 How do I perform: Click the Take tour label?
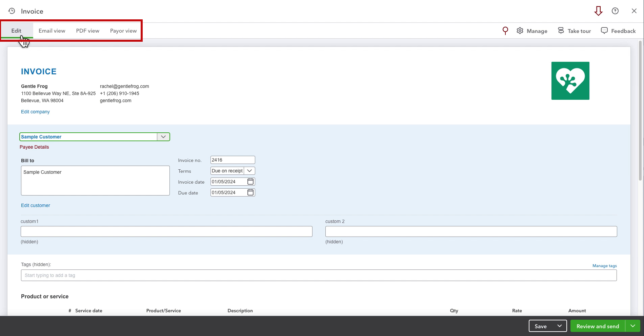[579, 31]
